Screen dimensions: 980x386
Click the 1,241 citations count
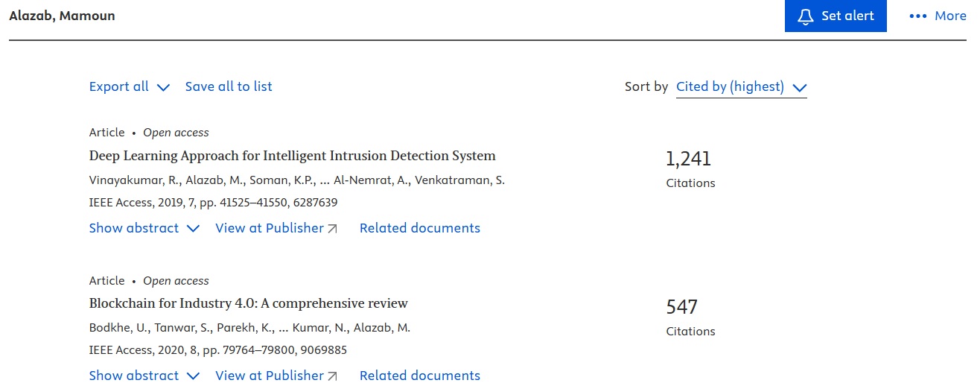(689, 159)
